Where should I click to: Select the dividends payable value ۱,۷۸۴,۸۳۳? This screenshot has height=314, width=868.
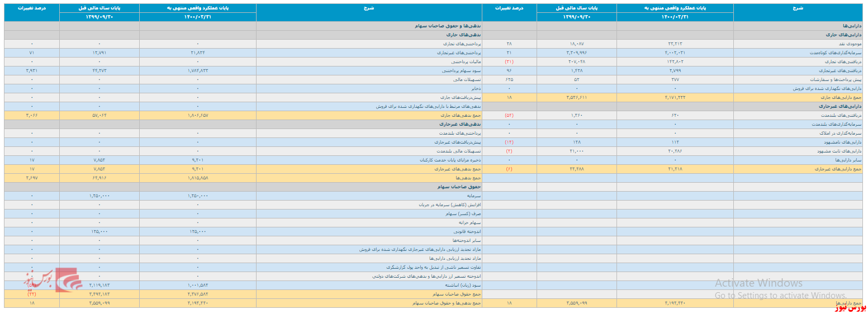(198, 70)
